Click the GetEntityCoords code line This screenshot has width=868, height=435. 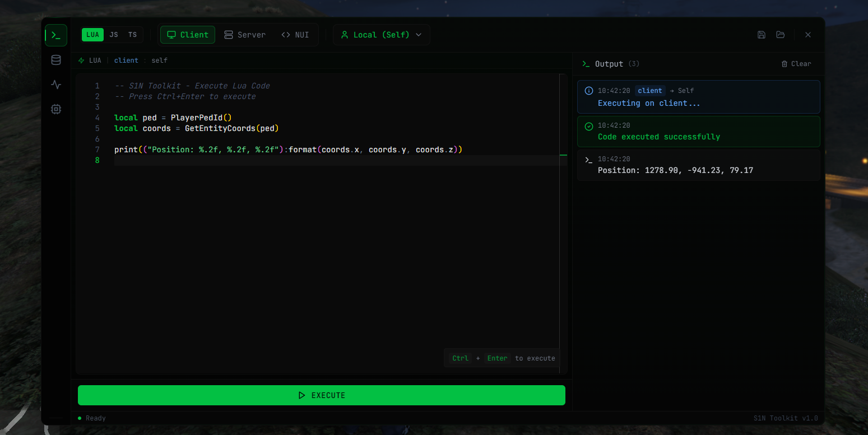click(x=197, y=128)
